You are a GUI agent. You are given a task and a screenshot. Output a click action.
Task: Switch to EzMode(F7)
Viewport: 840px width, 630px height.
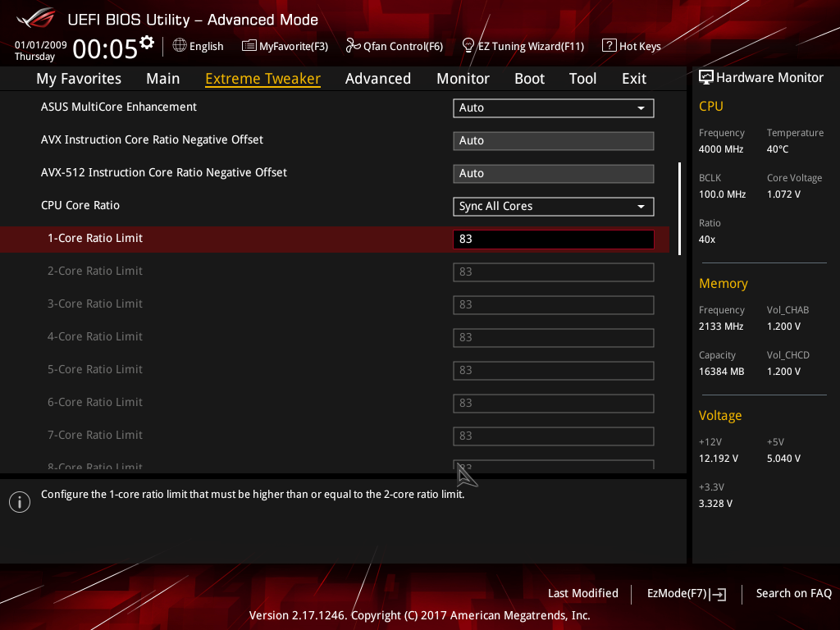[677, 593]
